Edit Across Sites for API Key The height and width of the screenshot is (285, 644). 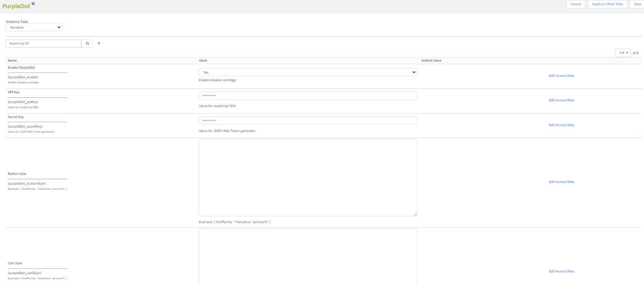point(561,100)
